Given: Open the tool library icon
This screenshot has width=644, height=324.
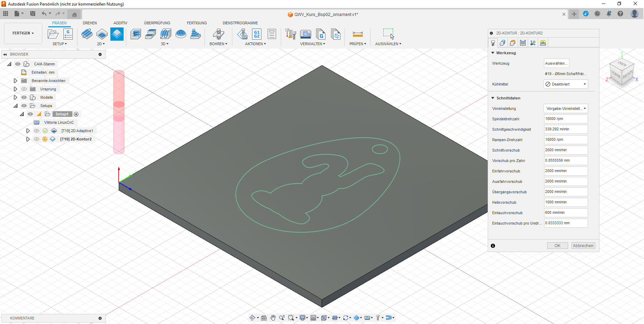Looking at the screenshot, I should coord(290,34).
